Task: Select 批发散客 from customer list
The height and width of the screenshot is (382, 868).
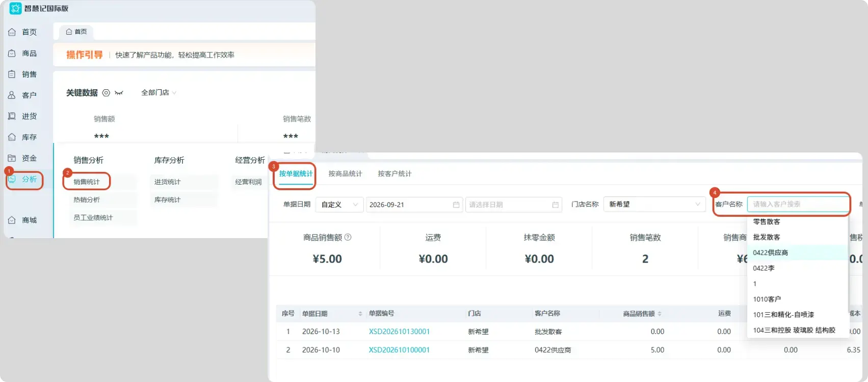Action: point(797,237)
